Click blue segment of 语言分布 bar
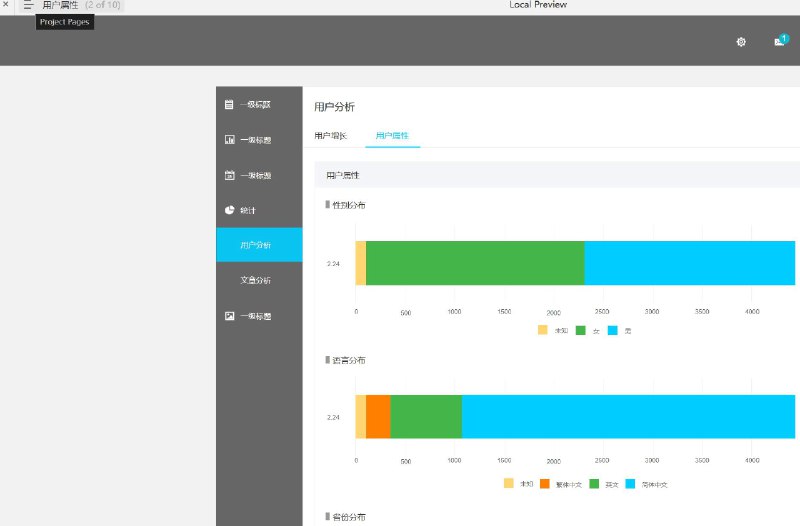This screenshot has height=526, width=800. [629, 416]
